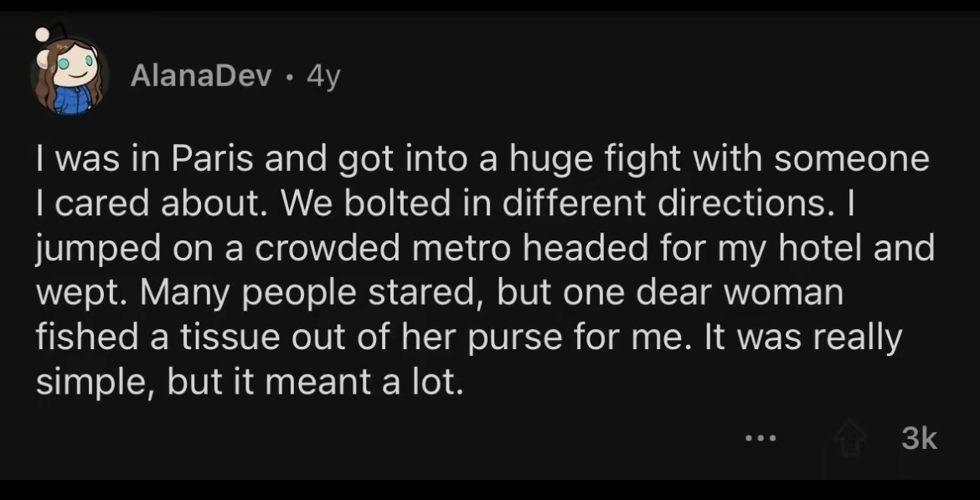Open AlanaDev's avatar profile picture
Image resolution: width=980 pixels, height=500 pixels.
68,79
